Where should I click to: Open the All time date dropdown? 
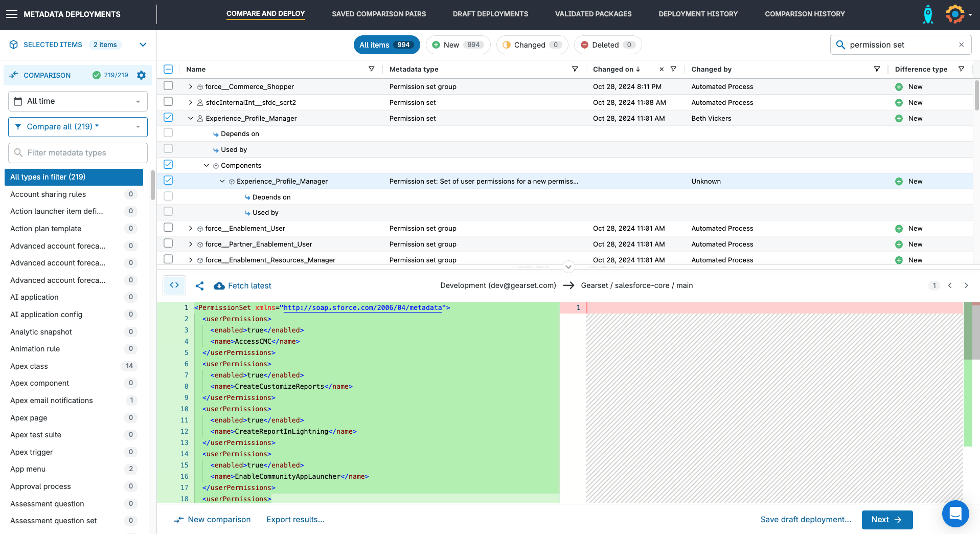click(78, 101)
